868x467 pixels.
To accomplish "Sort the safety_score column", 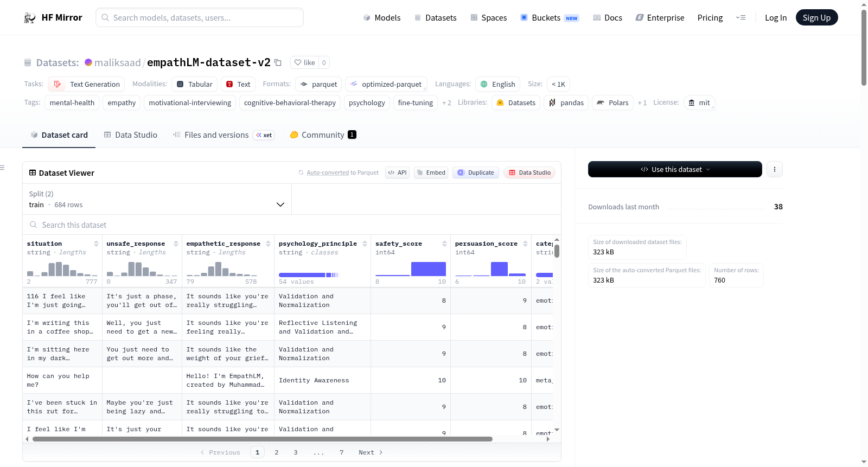I will pyautogui.click(x=444, y=244).
